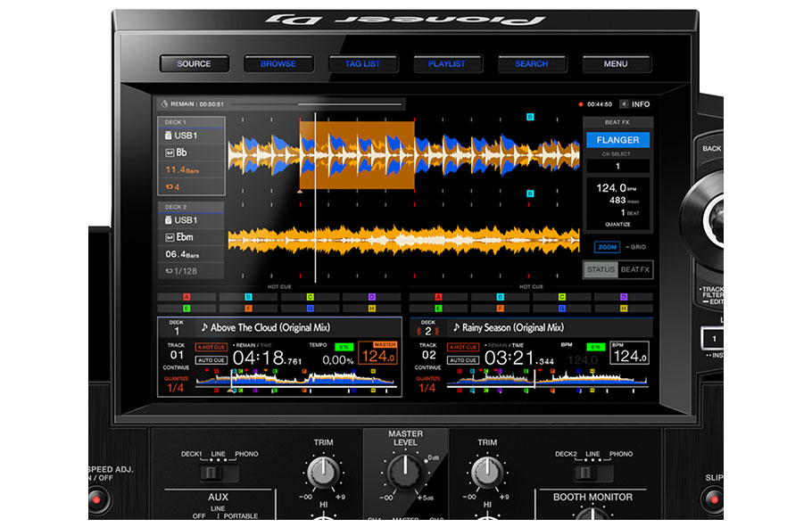
Task: Trigger Deck 2 hot cue E
Action: tap(439, 308)
